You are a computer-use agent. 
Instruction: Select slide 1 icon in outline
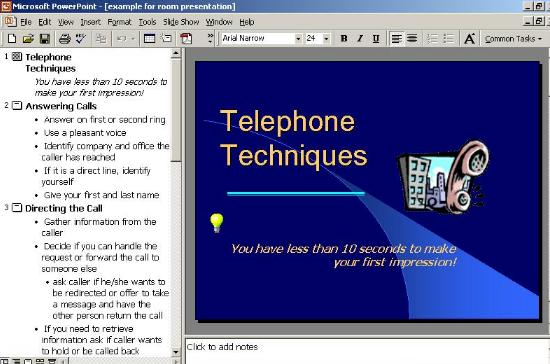tap(17, 56)
